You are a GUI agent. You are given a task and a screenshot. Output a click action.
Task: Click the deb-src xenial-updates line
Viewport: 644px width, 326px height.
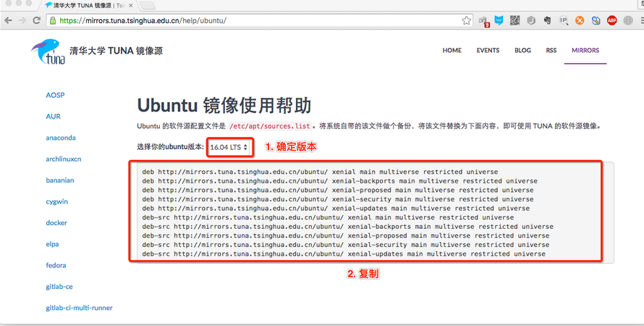(344, 254)
